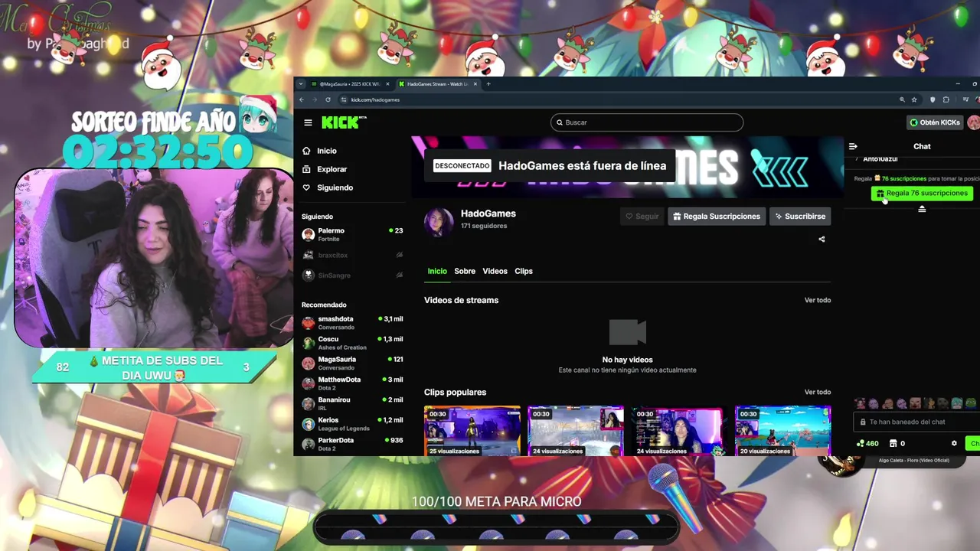This screenshot has width=980, height=551.
Task: Open the browser extensions puzzle icon
Action: tap(946, 99)
